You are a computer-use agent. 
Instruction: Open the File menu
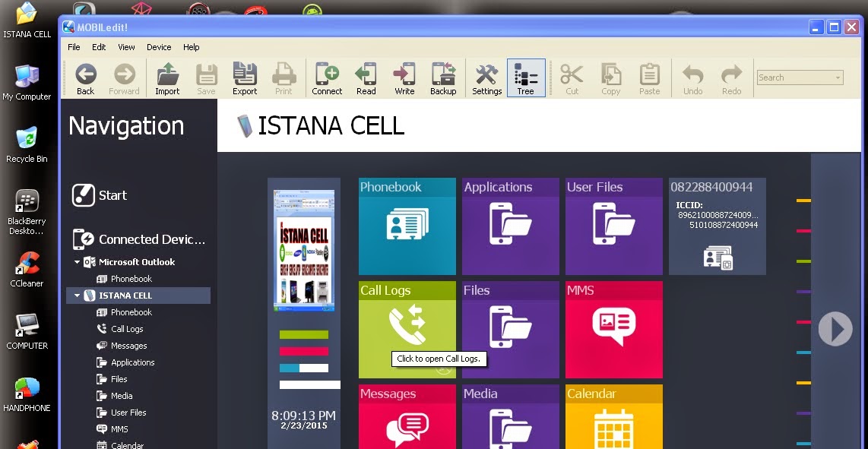[x=74, y=47]
